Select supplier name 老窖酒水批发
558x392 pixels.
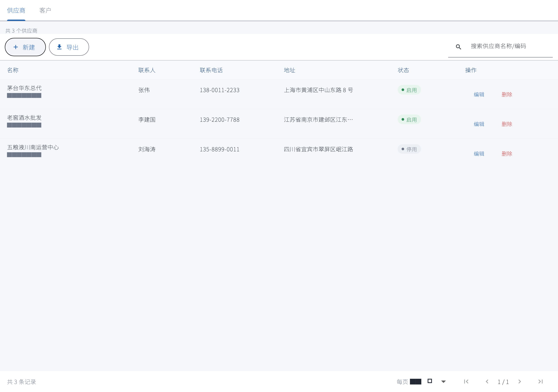tap(24, 118)
